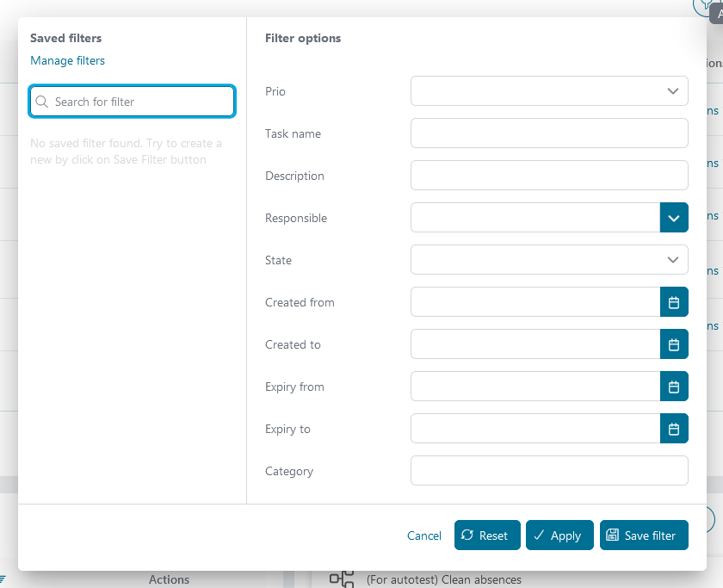
Task: Click the 'No saved filter found' message
Action: pyautogui.click(x=126, y=152)
